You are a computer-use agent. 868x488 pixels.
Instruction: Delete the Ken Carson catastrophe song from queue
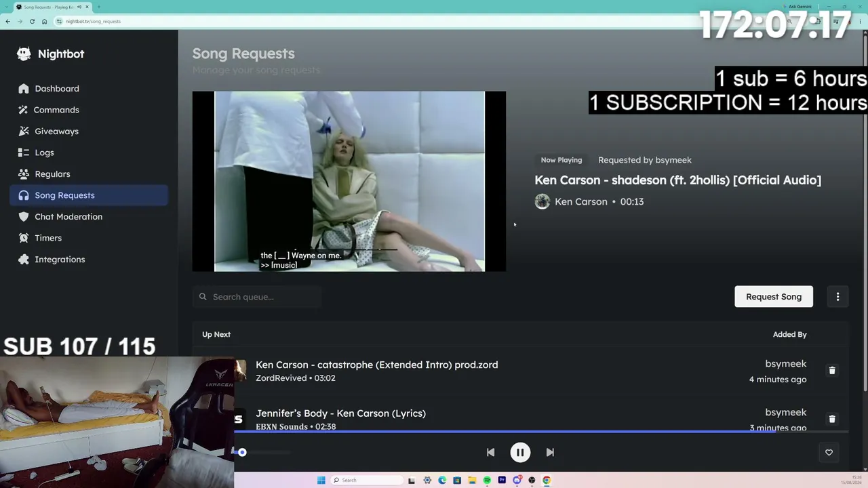click(x=832, y=371)
